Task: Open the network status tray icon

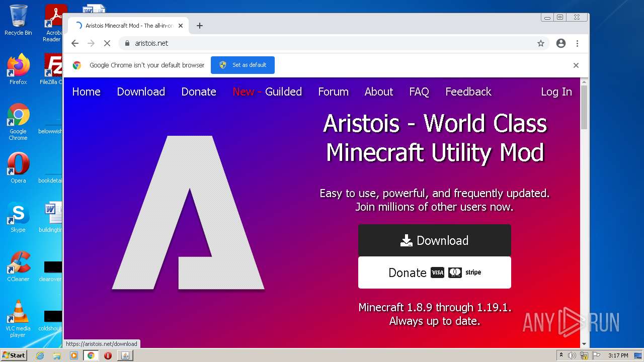Action: coord(584,355)
